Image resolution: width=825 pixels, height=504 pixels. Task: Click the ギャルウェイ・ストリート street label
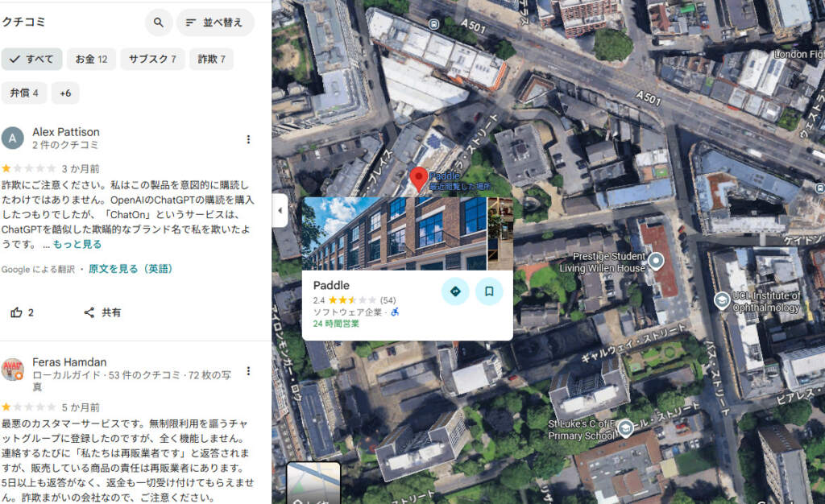pos(633,344)
